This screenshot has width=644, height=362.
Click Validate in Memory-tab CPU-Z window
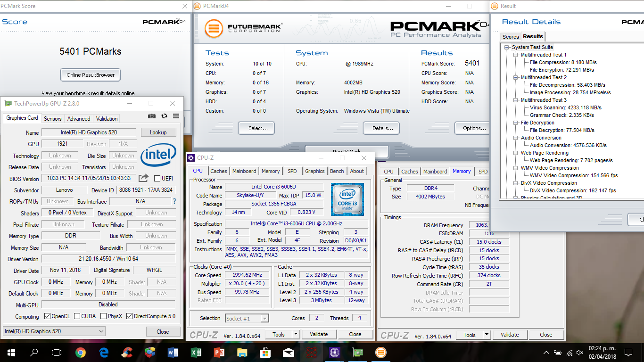tap(510, 335)
